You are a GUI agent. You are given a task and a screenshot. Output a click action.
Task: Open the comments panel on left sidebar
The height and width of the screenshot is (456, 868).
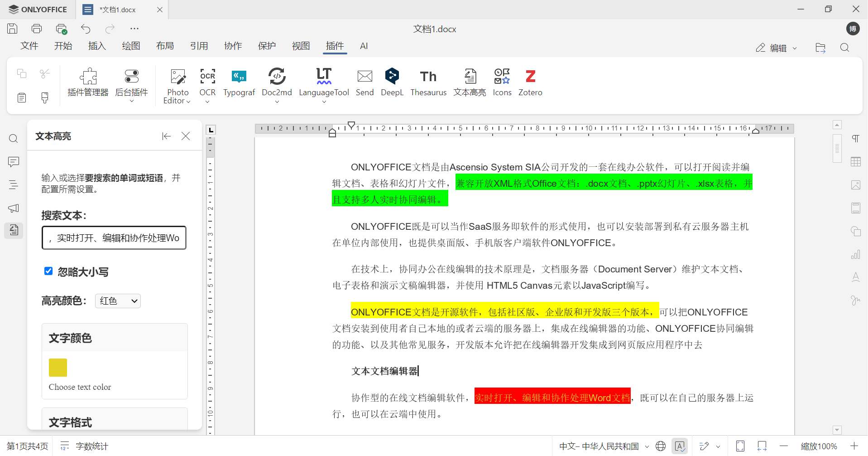13,162
